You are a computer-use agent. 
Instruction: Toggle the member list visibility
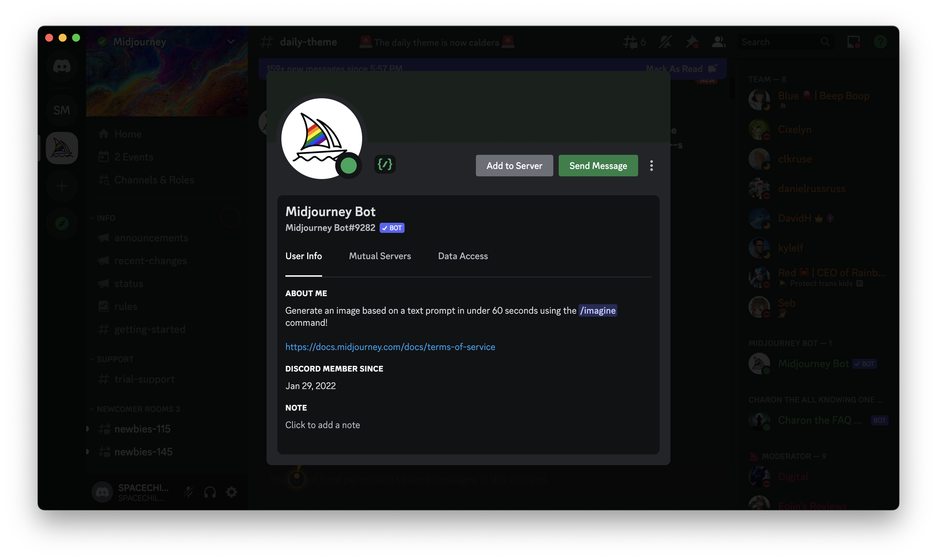click(x=719, y=42)
